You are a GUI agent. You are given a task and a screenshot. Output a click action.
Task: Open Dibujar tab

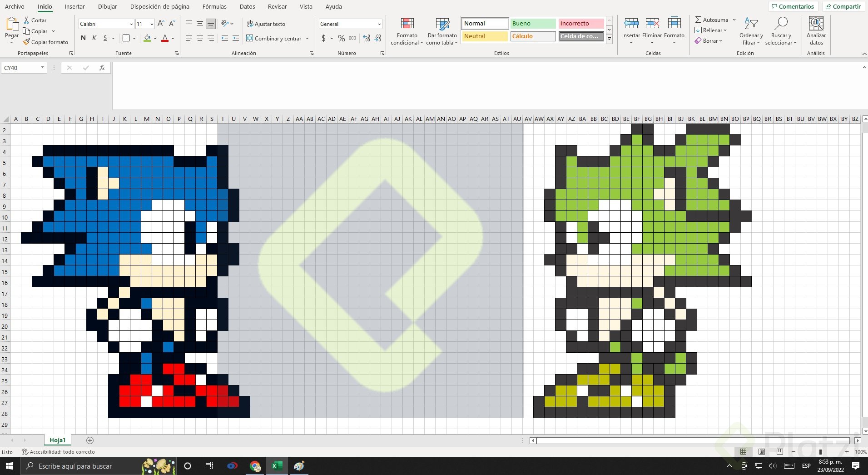[108, 6]
